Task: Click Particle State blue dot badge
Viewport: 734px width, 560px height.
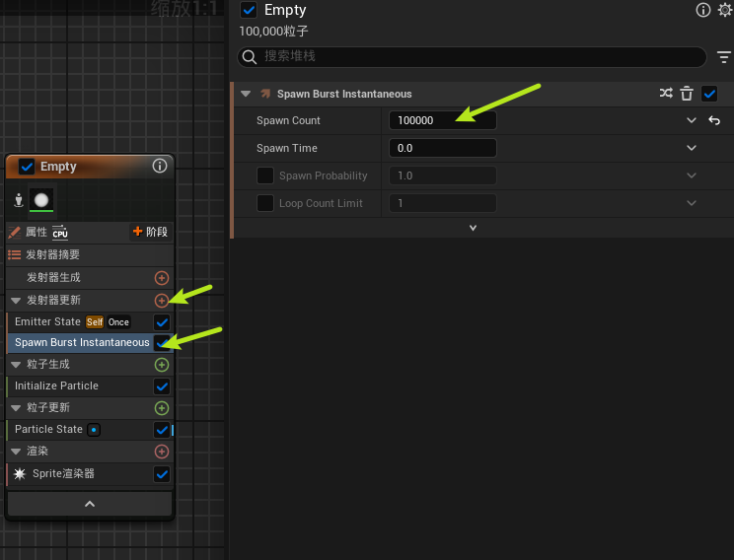Action: tap(94, 430)
